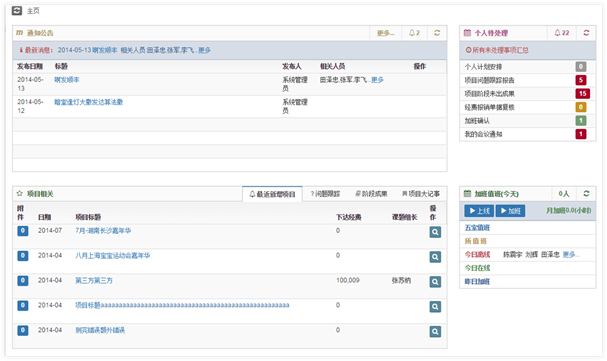Switch to 问题跟踪 tab
This screenshot has height=361, width=607.
point(325,193)
